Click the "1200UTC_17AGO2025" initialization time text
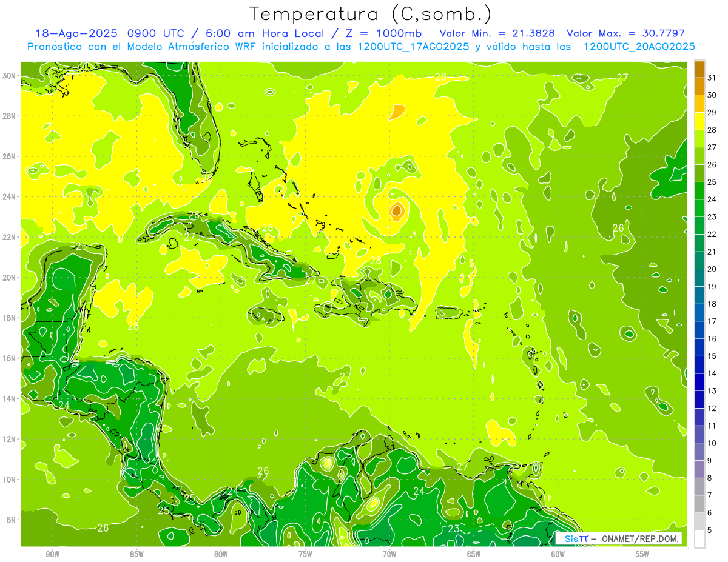This screenshot has width=728, height=562. [412, 47]
